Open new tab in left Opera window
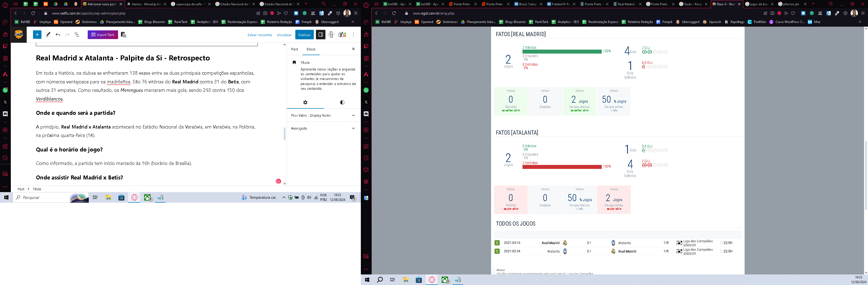 coord(306,4)
